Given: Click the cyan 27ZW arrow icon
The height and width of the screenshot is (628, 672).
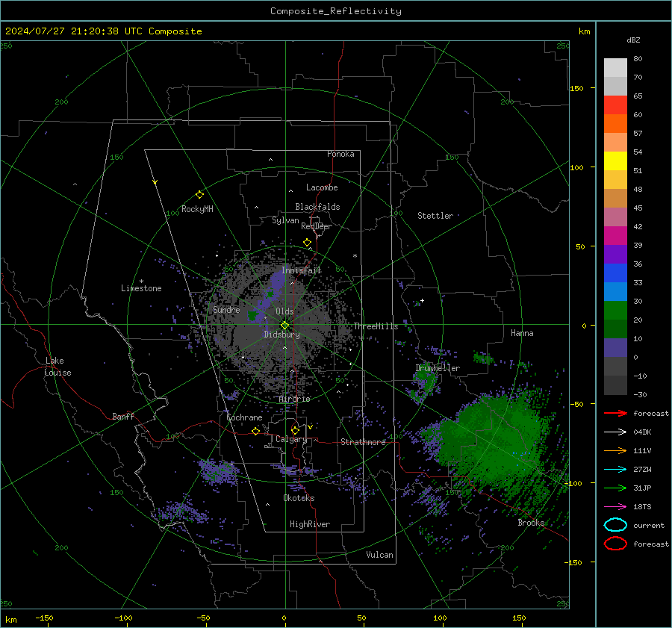Looking at the screenshot, I should coord(615,469).
